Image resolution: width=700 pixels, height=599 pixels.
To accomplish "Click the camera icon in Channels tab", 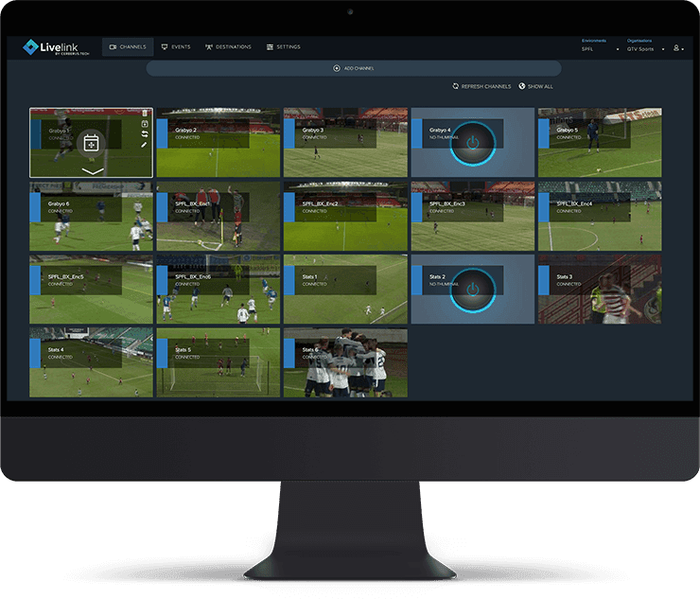I will [x=113, y=47].
